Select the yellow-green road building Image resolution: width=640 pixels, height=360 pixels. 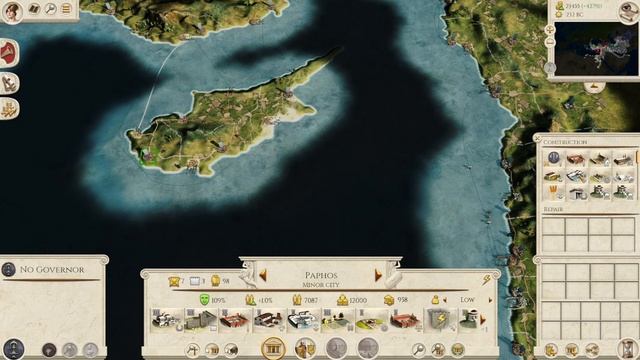tap(372, 320)
